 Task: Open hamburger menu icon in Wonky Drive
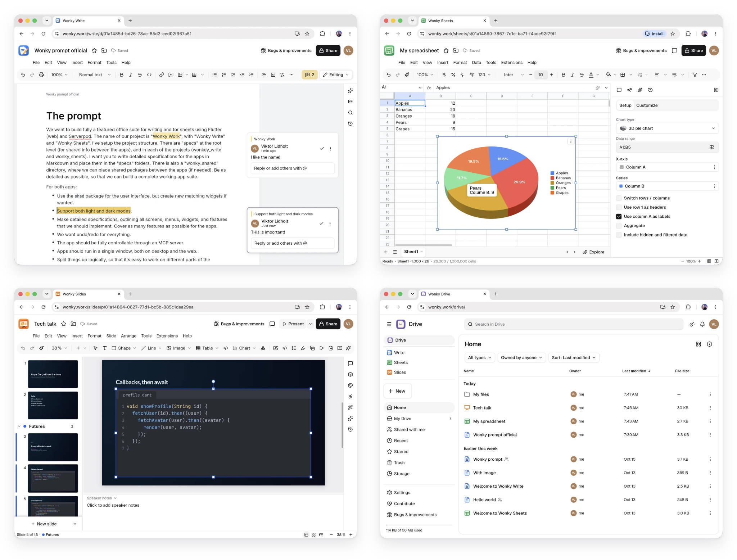tap(389, 324)
